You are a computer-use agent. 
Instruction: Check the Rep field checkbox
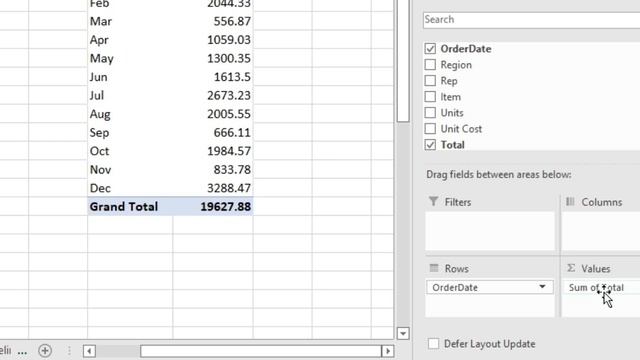(430, 80)
